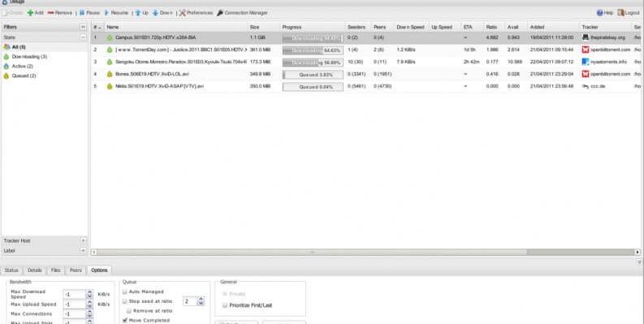Filter by Active (2) state

tap(19, 66)
